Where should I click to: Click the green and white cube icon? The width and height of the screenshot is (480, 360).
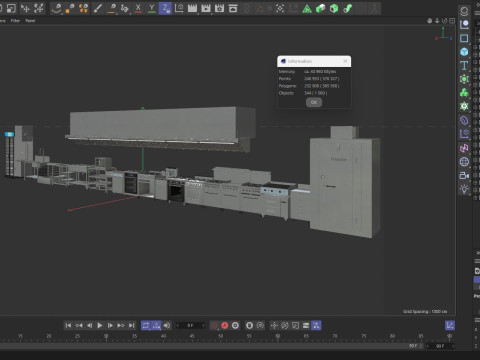[x=320, y=8]
